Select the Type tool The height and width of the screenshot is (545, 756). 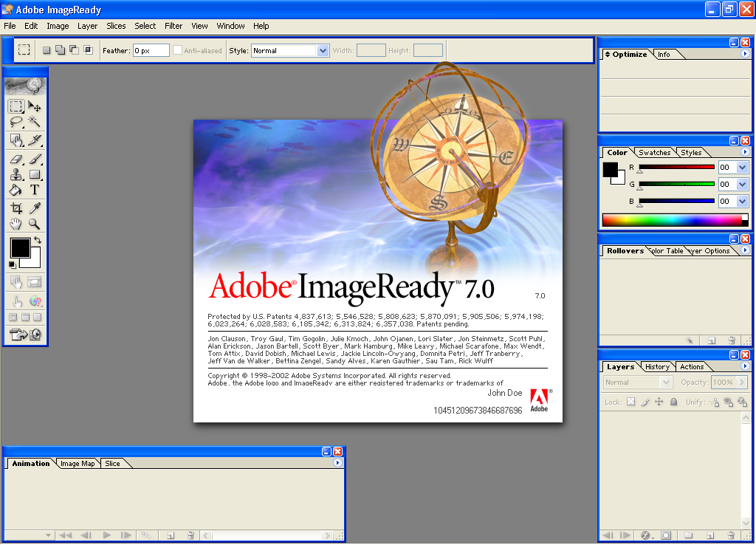[x=34, y=190]
